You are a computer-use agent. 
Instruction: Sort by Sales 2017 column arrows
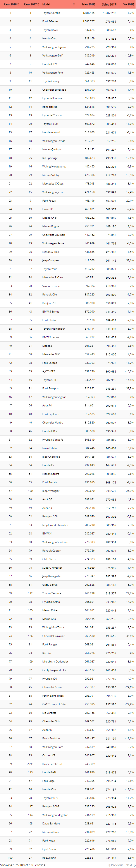click(x=115, y=4)
